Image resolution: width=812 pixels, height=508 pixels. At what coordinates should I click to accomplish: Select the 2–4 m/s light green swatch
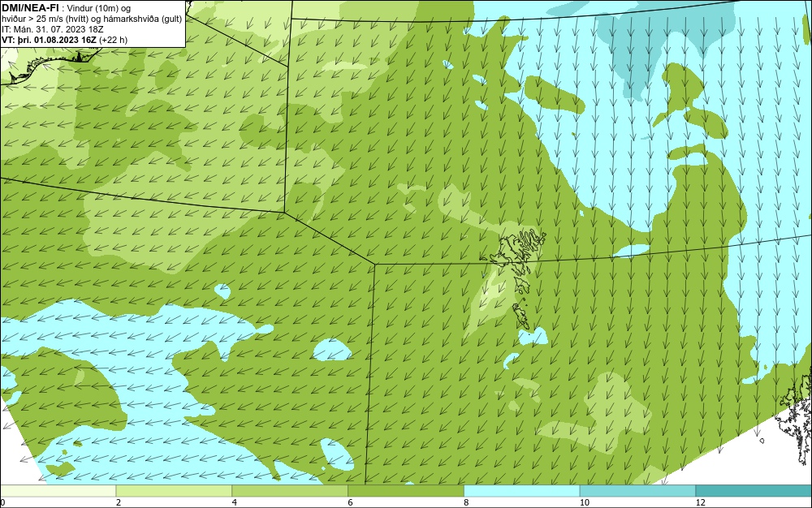[x=174, y=491]
